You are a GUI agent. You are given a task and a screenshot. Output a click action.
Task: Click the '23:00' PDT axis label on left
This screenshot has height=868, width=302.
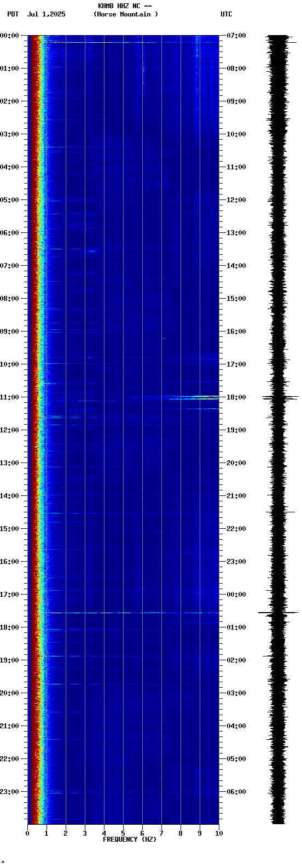click(9, 792)
